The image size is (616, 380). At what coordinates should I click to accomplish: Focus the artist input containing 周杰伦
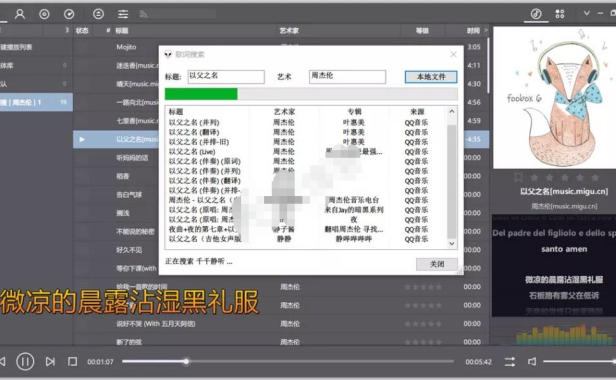(347, 77)
